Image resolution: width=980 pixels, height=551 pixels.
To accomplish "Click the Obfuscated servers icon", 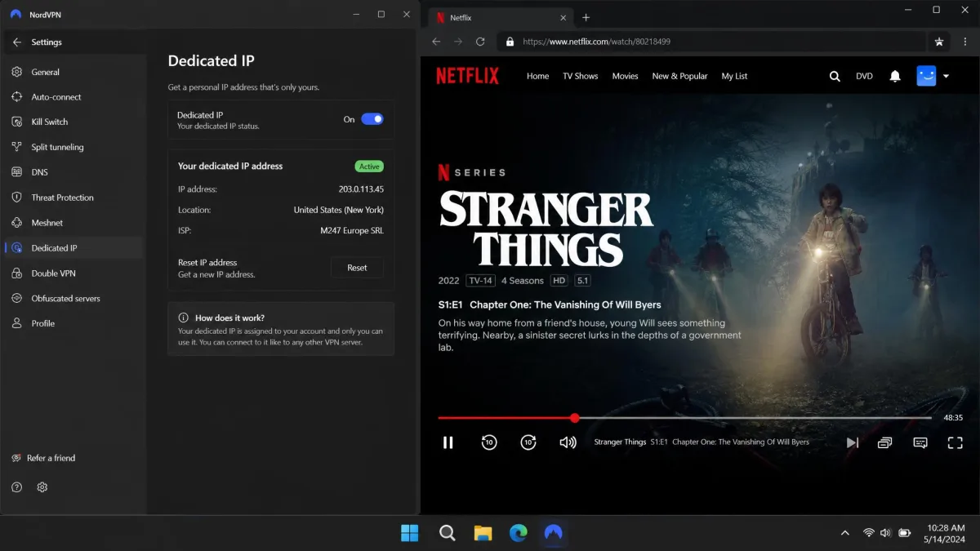I will tap(16, 299).
